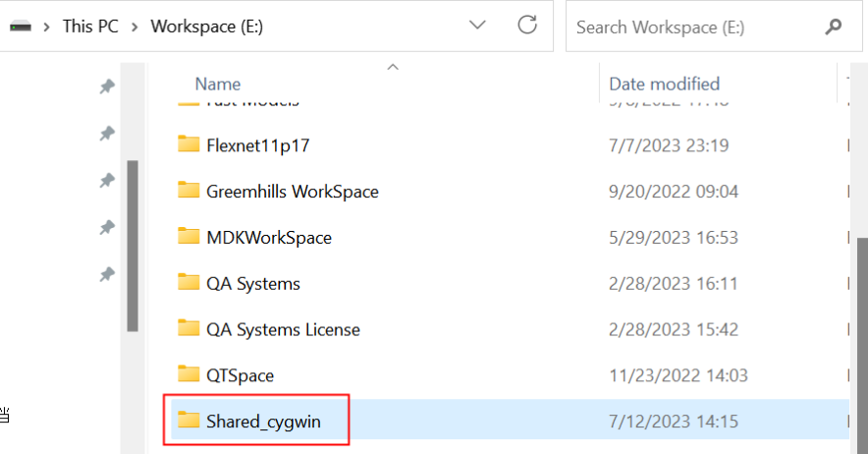The width and height of the screenshot is (868, 454).
Task: Click the Greemhills WorkSpace folder icon
Action: point(189,191)
